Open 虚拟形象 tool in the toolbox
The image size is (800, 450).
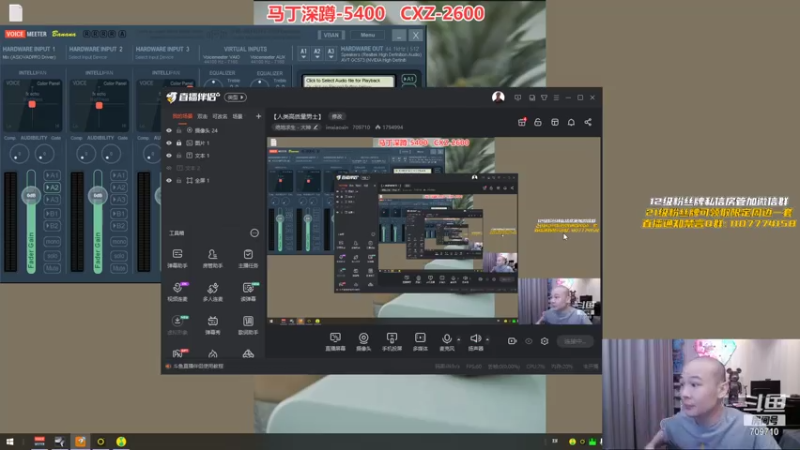tap(177, 325)
